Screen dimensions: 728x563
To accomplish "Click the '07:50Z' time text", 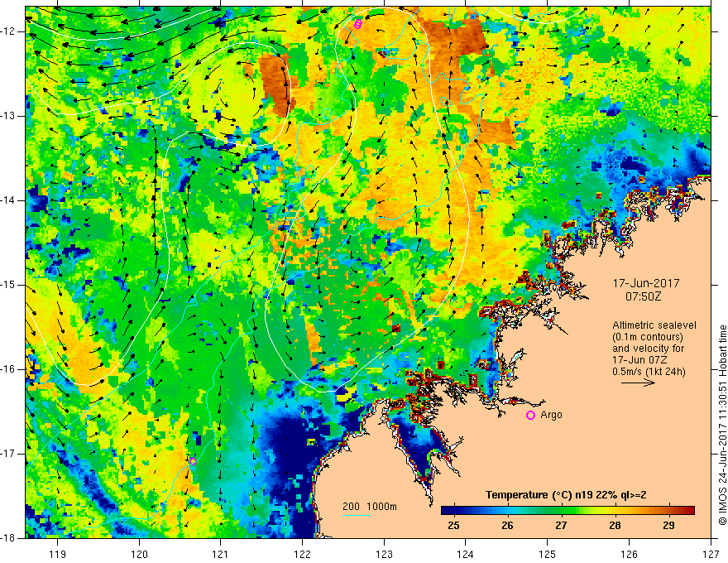I will coord(643,296).
